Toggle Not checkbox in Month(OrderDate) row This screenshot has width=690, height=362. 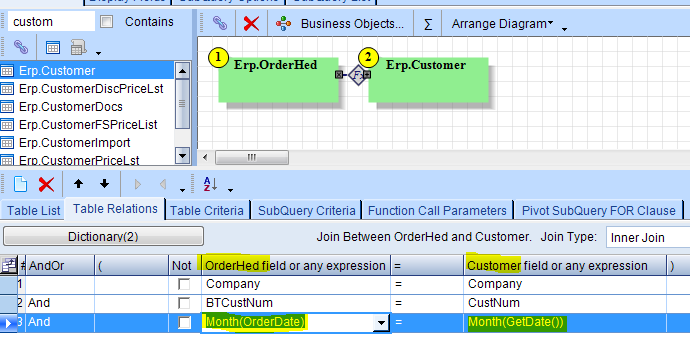click(184, 322)
